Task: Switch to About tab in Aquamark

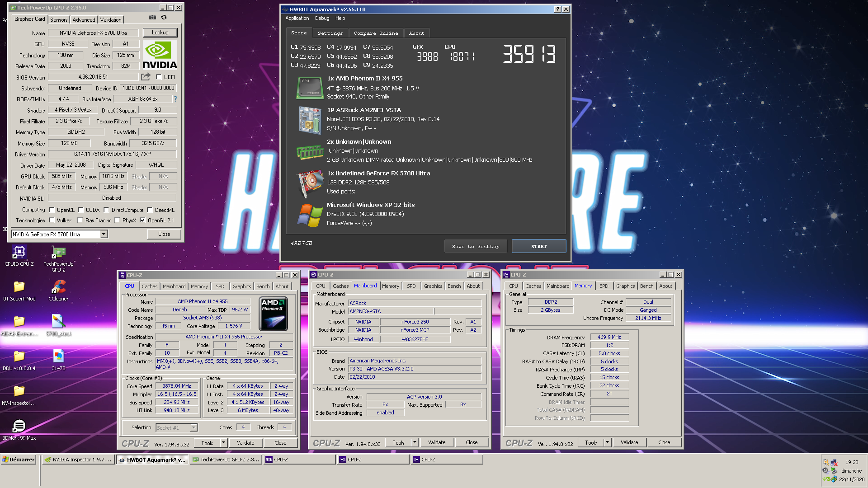Action: click(416, 33)
